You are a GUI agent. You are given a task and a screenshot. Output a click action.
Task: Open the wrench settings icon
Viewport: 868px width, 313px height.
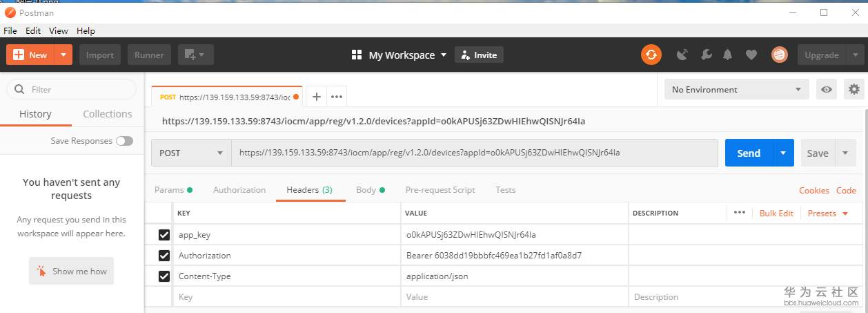click(705, 55)
